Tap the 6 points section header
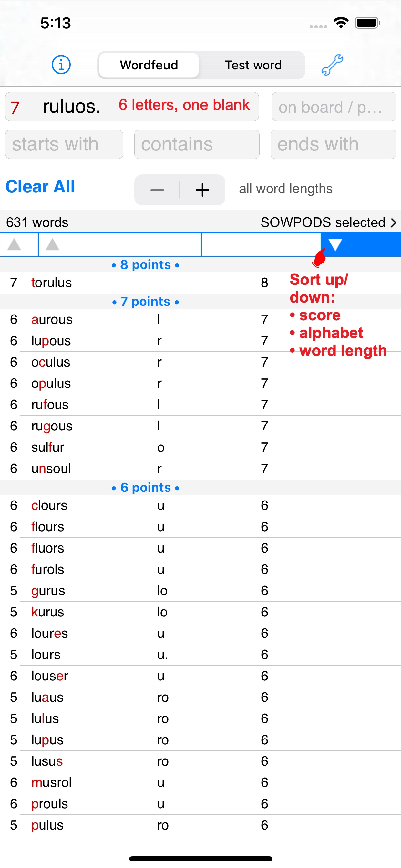Viewport: 401px width, 868px height. 145,488
